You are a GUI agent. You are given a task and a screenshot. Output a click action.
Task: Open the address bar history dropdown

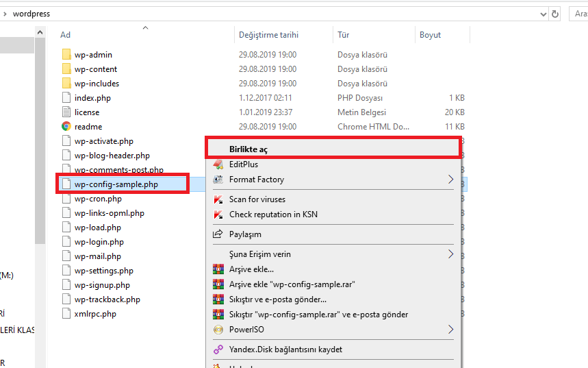(542, 14)
